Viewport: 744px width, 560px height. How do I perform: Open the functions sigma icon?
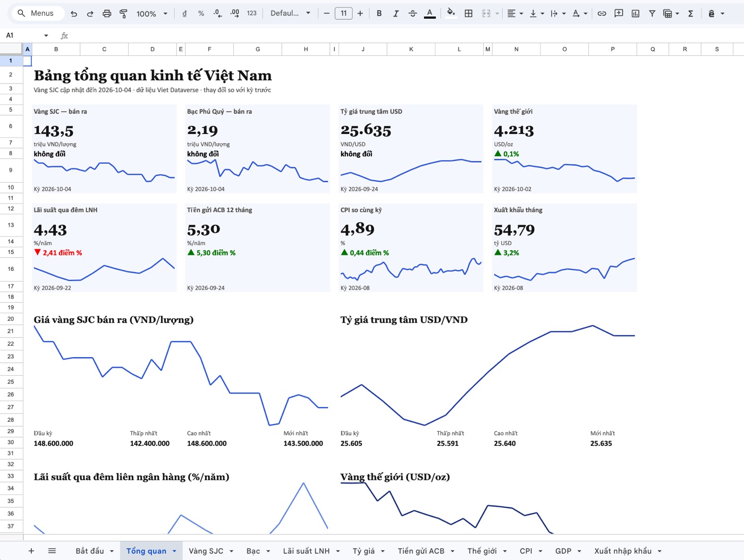(x=690, y=13)
